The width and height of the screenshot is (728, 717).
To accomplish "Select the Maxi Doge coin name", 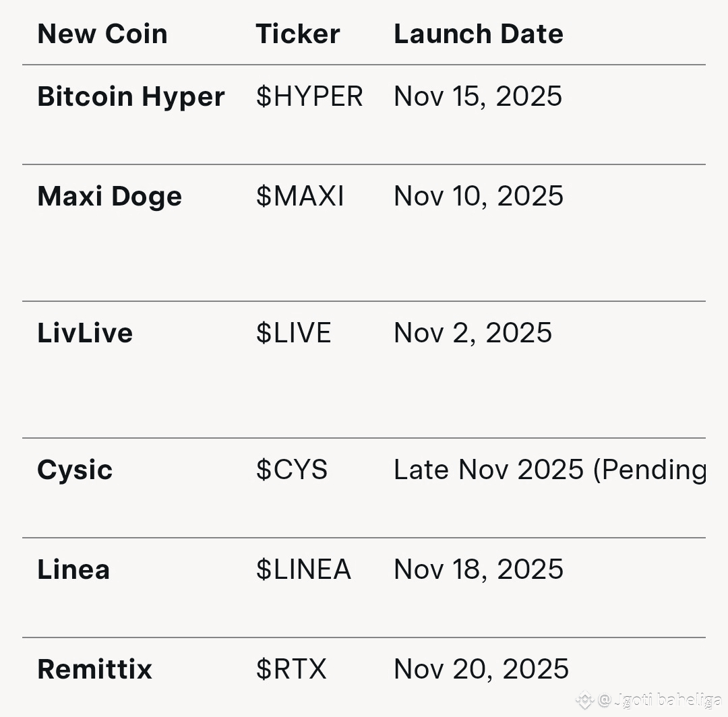I will coord(109,196).
